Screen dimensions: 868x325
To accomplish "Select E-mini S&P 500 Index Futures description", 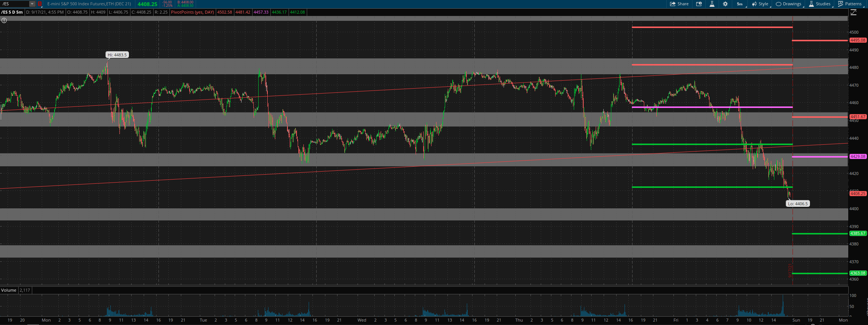I will click(x=89, y=4).
